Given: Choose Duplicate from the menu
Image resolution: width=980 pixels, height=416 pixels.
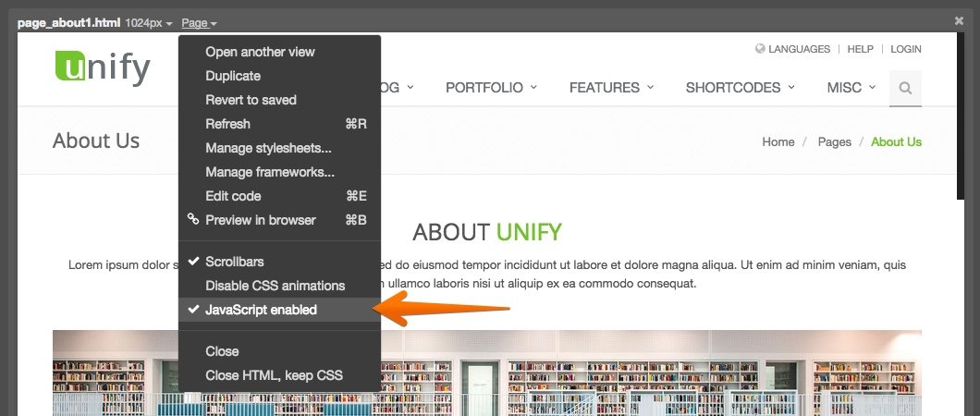Looking at the screenshot, I should 279,76.
